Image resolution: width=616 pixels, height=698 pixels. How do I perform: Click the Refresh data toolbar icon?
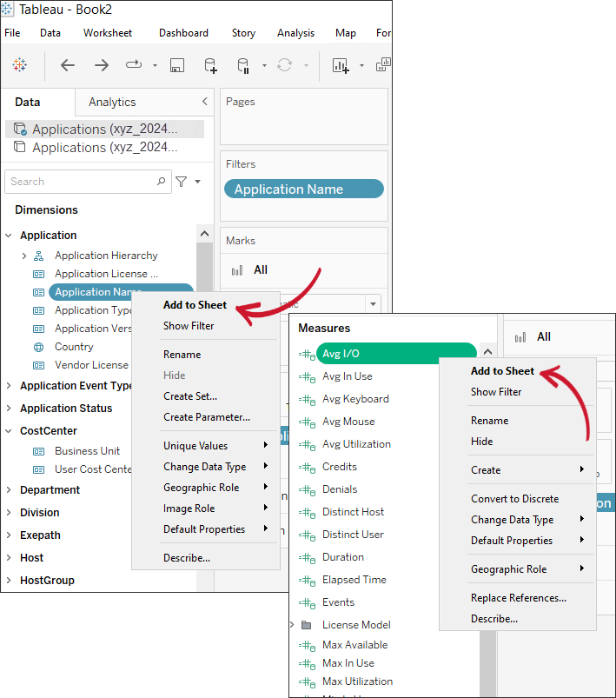tap(284, 65)
